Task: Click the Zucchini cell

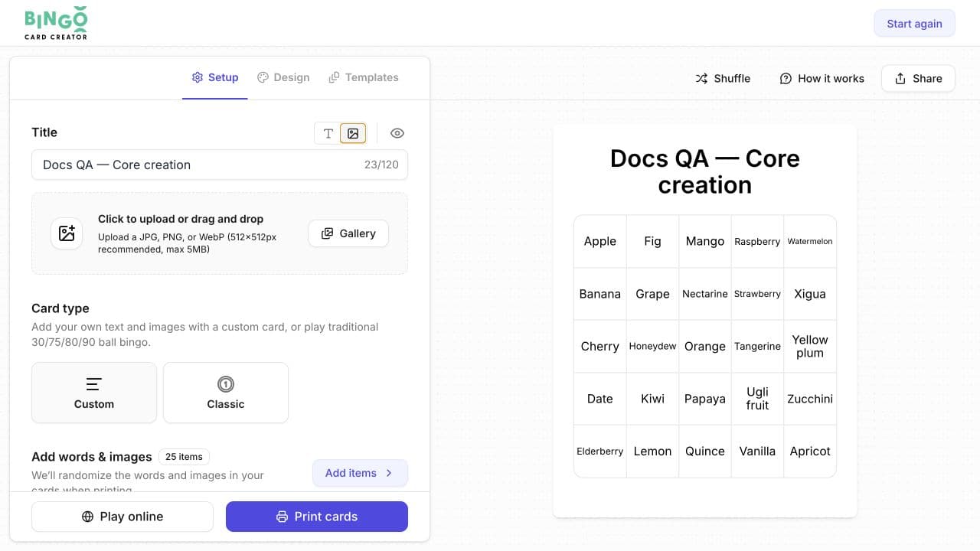Action: (x=810, y=399)
